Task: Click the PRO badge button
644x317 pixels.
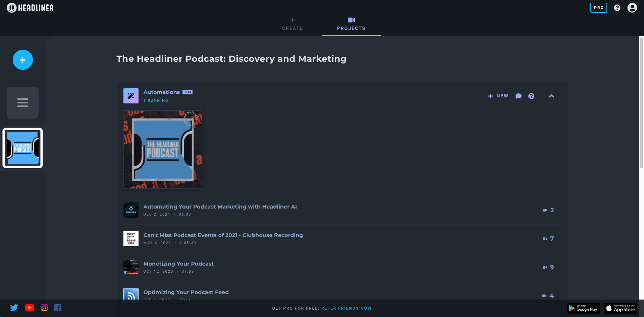Action: click(x=598, y=8)
